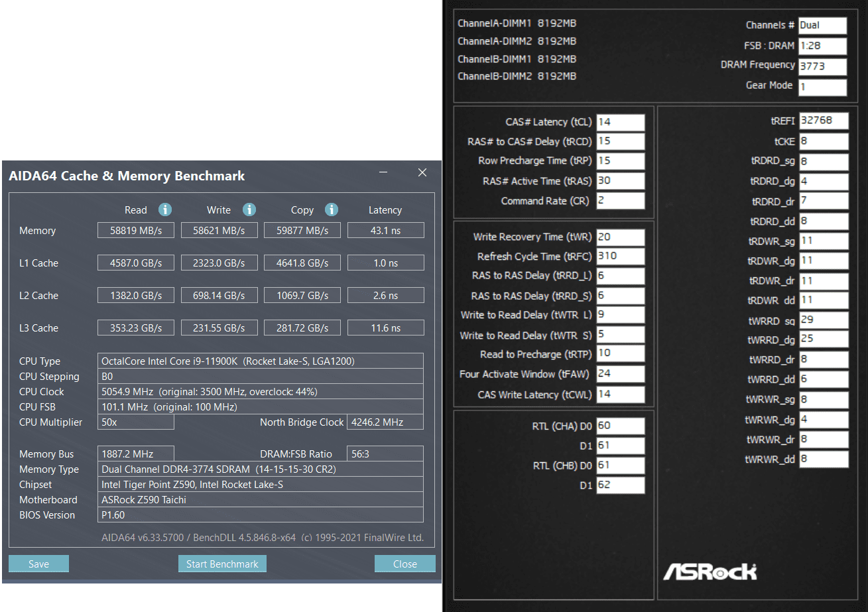The image size is (868, 612).
Task: Click the Row Precharge Time (tRP) field
Action: click(x=620, y=161)
